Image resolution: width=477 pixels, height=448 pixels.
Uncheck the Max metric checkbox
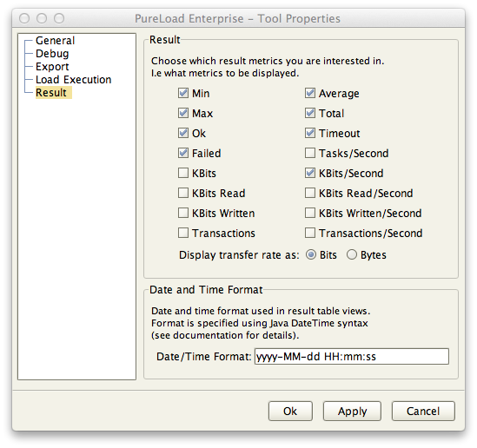[183, 113]
